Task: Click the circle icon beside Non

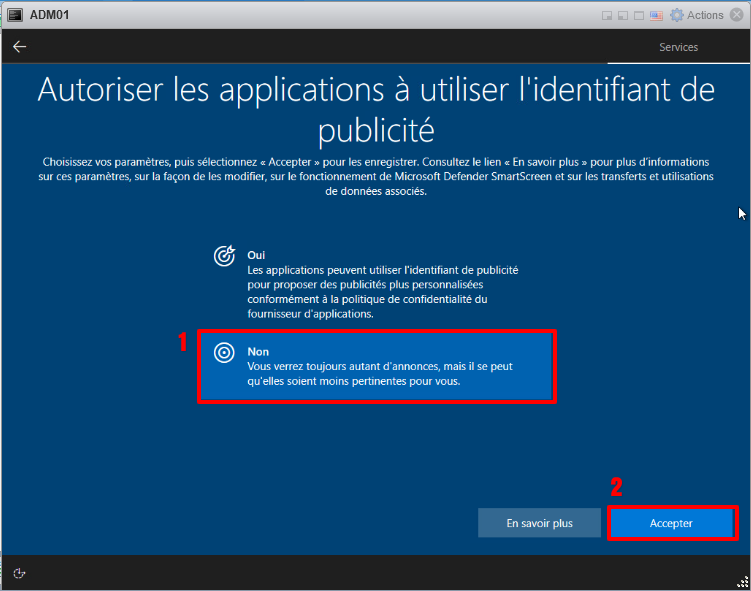Action: (225, 352)
